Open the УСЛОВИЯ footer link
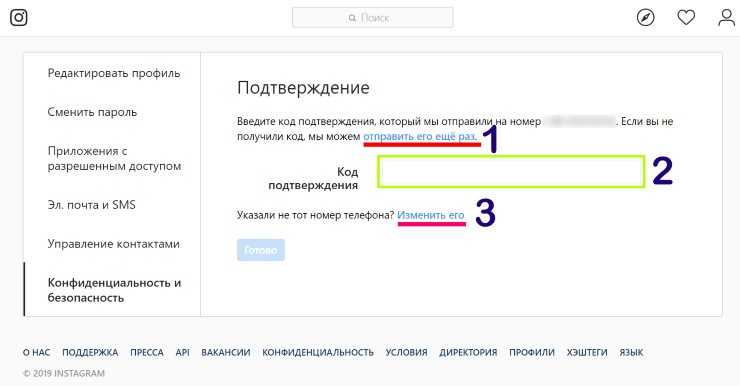 click(x=406, y=352)
